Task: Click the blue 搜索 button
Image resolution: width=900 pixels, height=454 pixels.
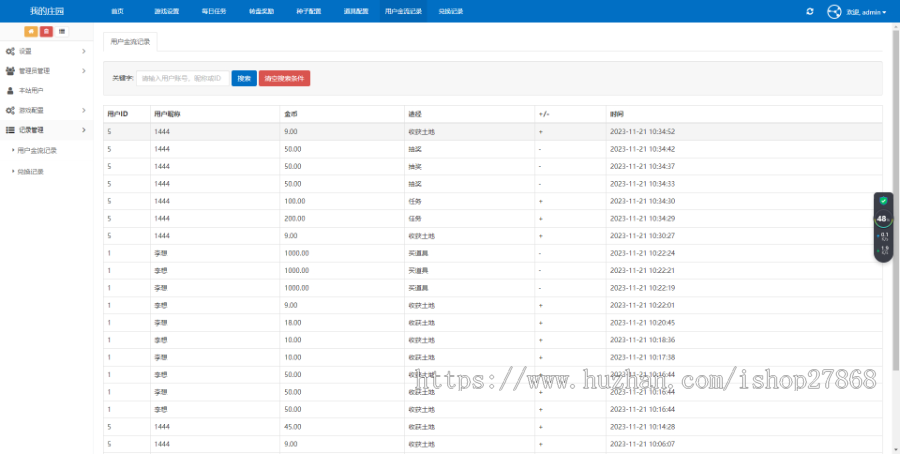Action: tap(244, 79)
